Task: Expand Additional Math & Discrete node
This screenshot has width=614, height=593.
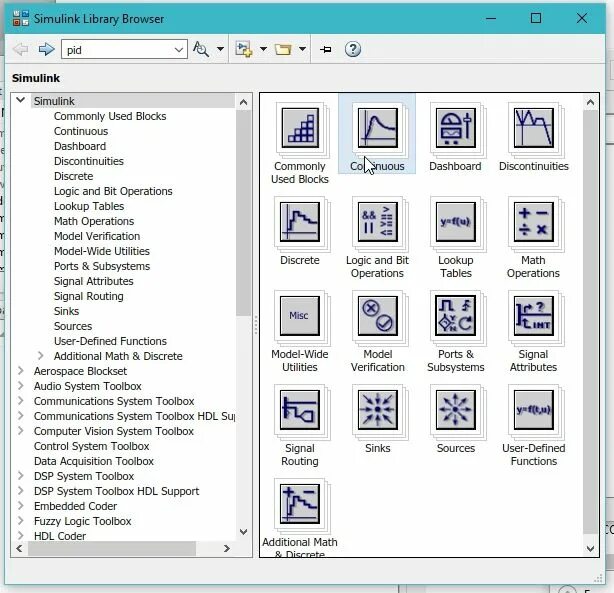Action: (x=40, y=355)
